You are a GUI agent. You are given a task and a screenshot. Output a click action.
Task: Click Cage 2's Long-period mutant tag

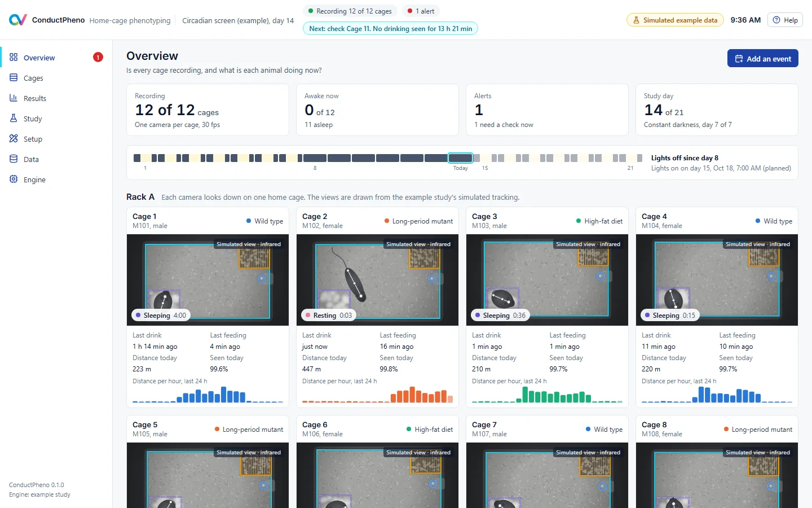(x=418, y=221)
